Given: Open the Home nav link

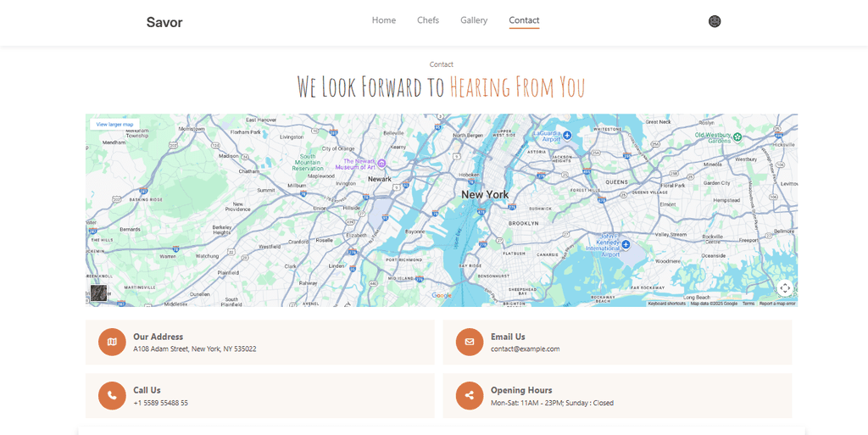Looking at the screenshot, I should (x=384, y=20).
